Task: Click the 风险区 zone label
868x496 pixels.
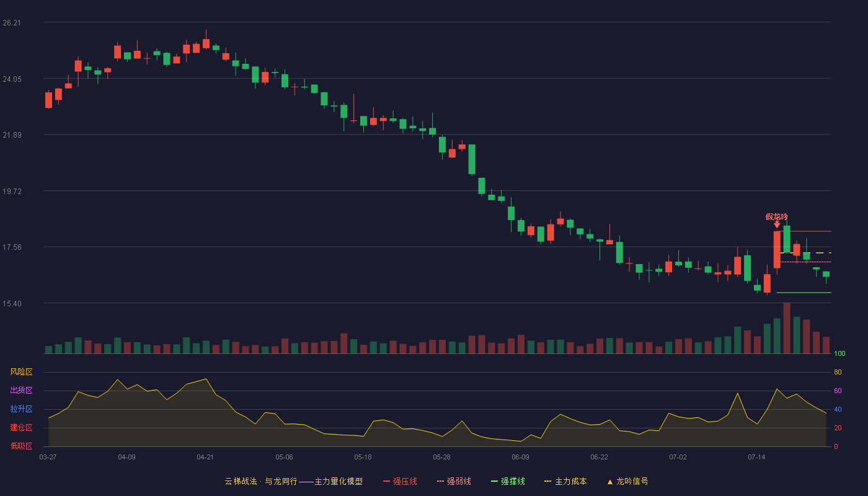Action: [x=21, y=372]
